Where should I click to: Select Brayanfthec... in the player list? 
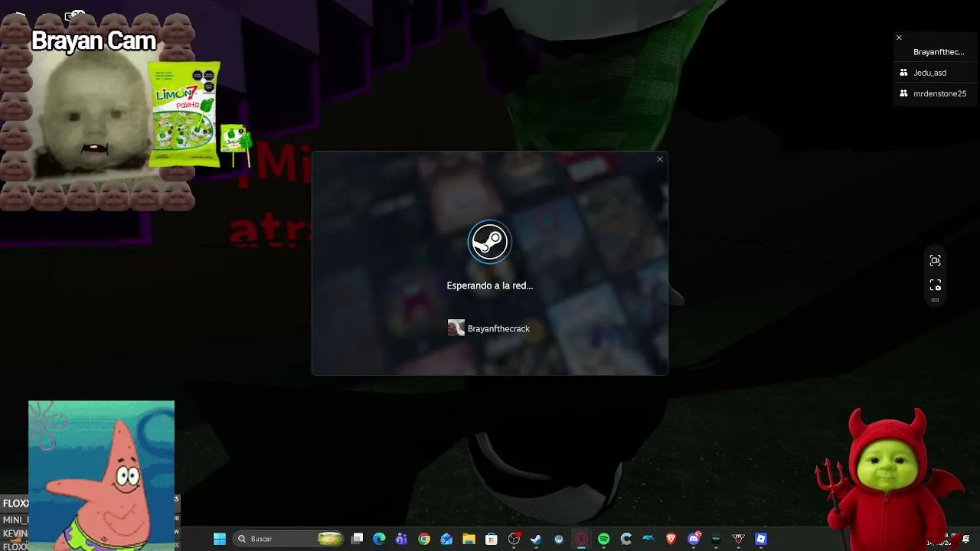(x=936, y=52)
